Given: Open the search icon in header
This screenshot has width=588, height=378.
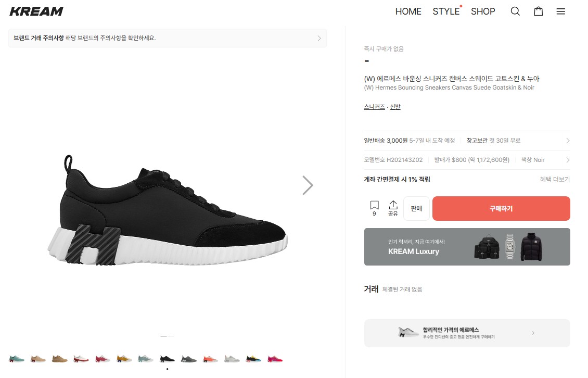Looking at the screenshot, I should (x=515, y=11).
